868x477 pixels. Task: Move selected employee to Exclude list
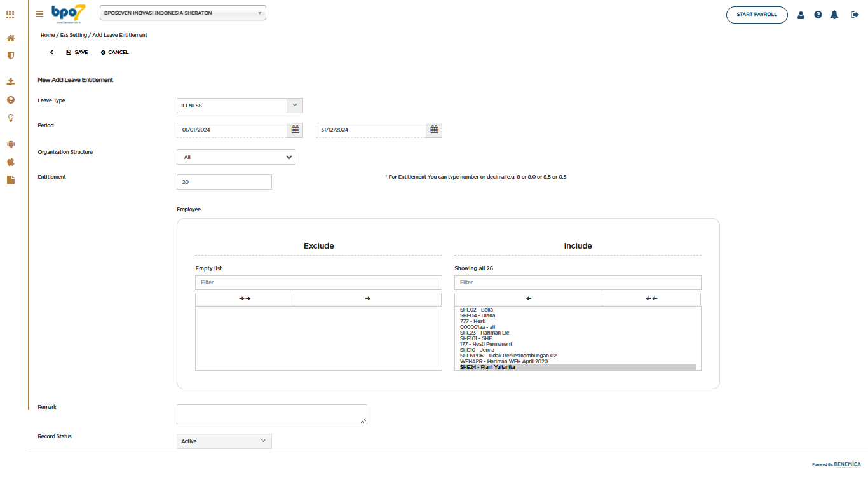[528, 299]
